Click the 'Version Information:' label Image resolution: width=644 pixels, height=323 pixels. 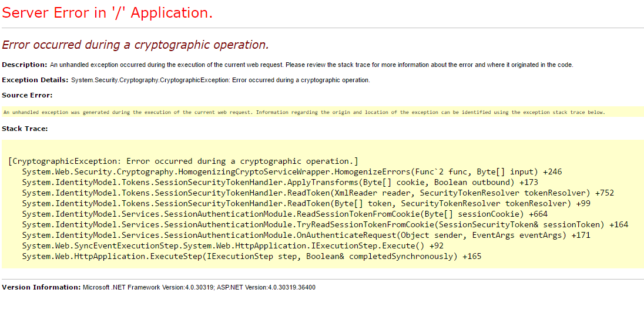(41, 287)
